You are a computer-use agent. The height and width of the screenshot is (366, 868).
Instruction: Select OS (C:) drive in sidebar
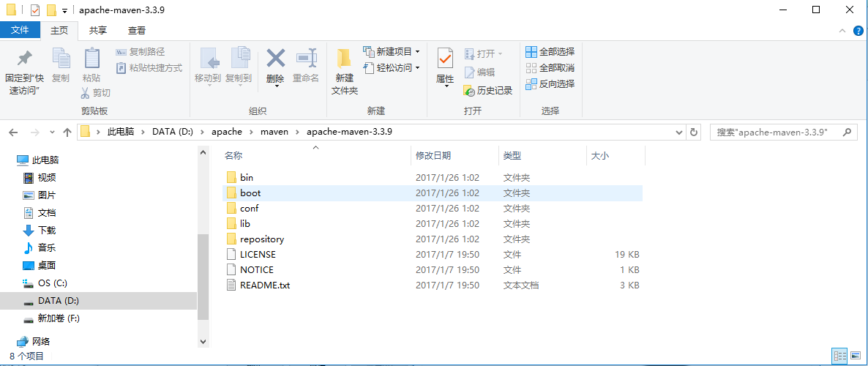pyautogui.click(x=45, y=283)
